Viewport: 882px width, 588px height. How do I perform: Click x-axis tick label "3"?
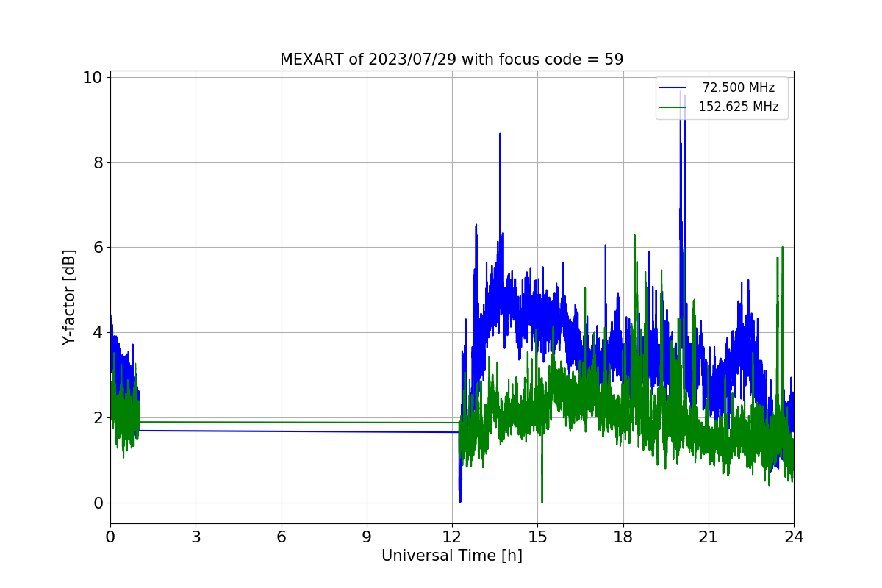point(196,537)
